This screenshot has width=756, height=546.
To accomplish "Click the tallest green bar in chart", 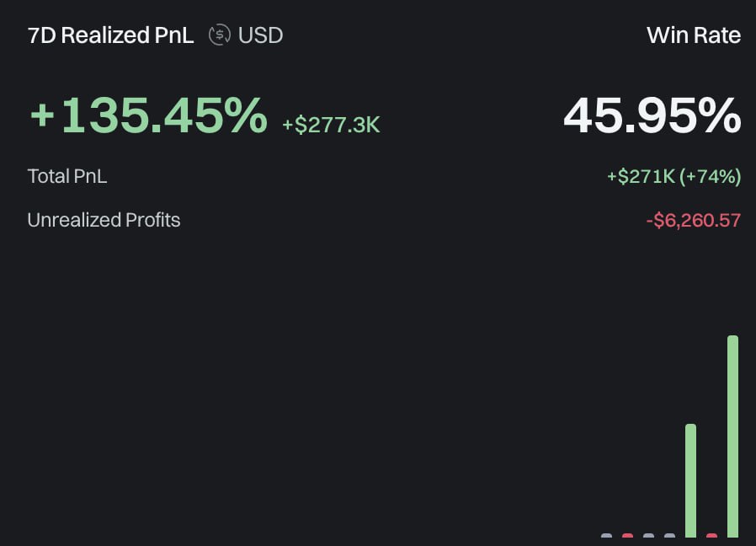I will [733, 436].
